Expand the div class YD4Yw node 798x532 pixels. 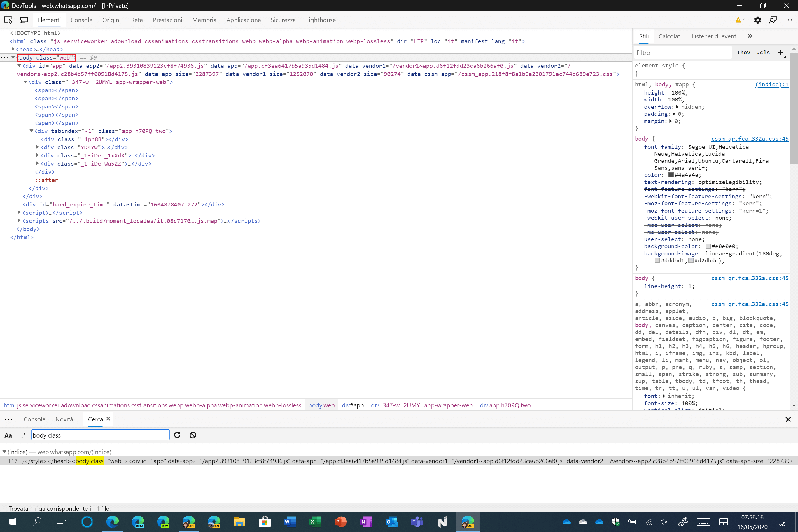(x=38, y=147)
